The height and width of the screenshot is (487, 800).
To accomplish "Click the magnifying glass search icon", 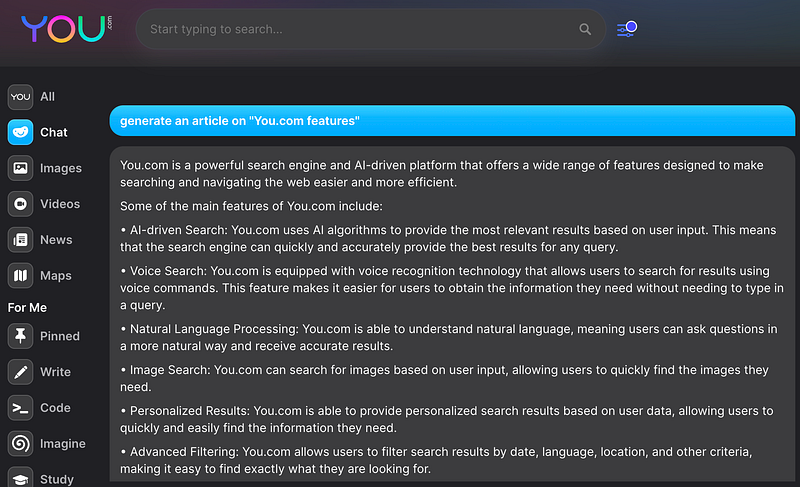I will point(585,30).
